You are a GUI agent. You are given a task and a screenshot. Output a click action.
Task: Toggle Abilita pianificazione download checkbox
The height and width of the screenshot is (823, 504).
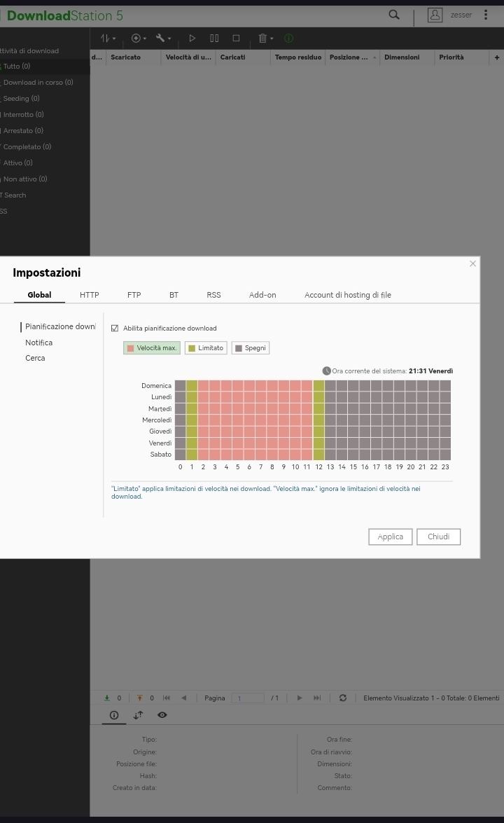pos(115,328)
